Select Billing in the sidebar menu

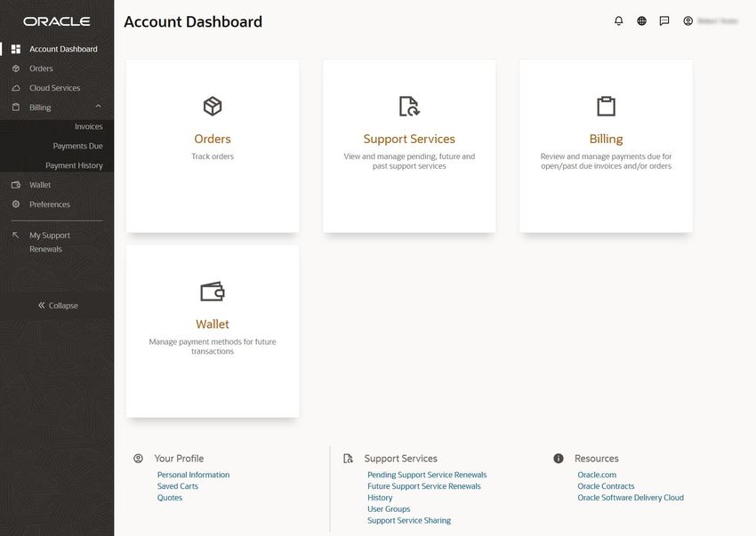tap(40, 108)
